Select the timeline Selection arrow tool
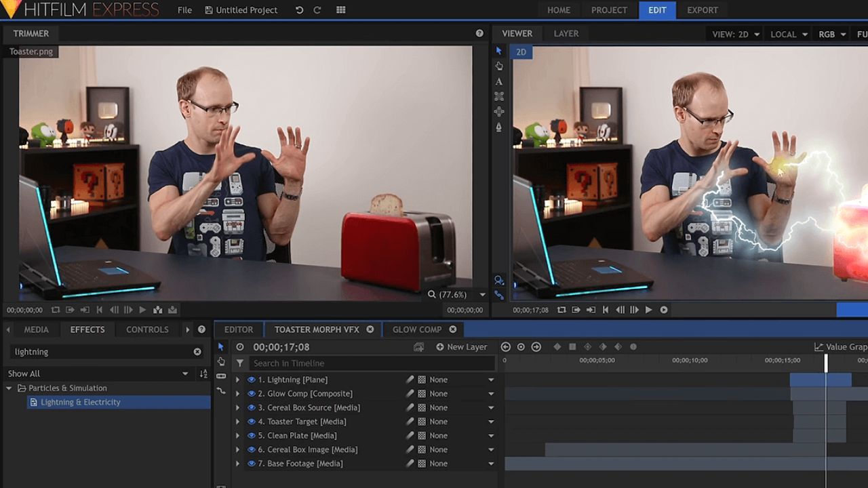Screen dimensions: 868x488 click(221, 346)
